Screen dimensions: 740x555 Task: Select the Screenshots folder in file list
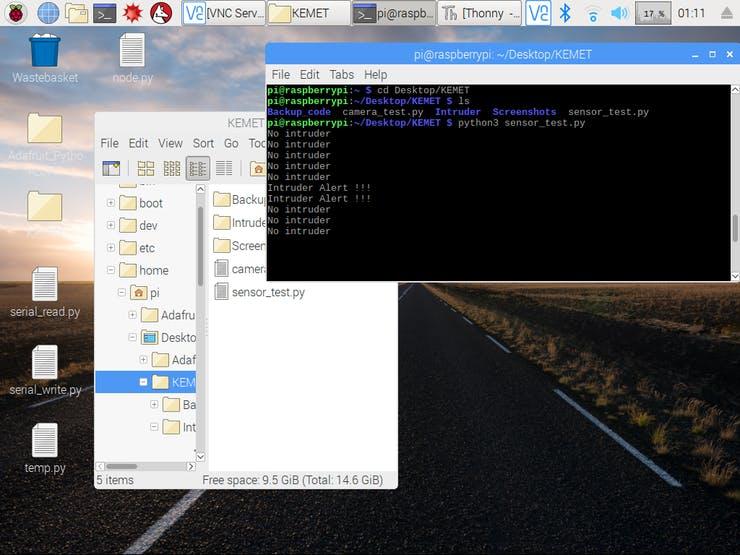click(239, 245)
